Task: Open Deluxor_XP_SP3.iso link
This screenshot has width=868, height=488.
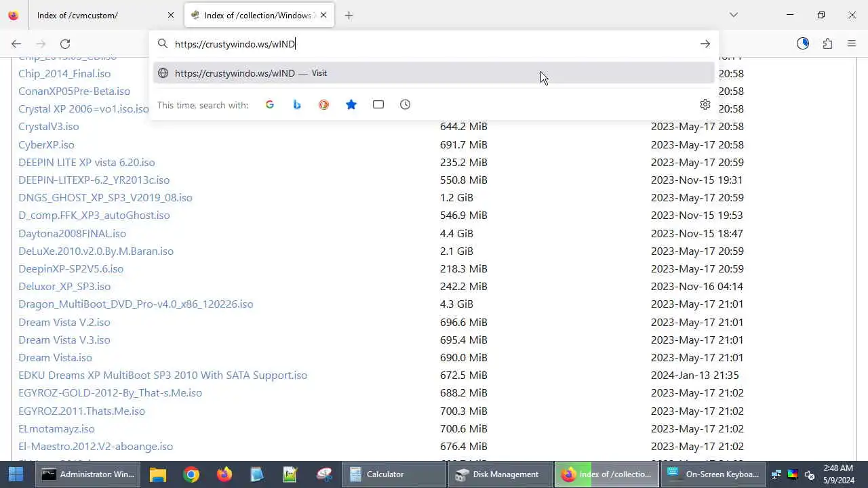Action: pyautogui.click(x=64, y=286)
